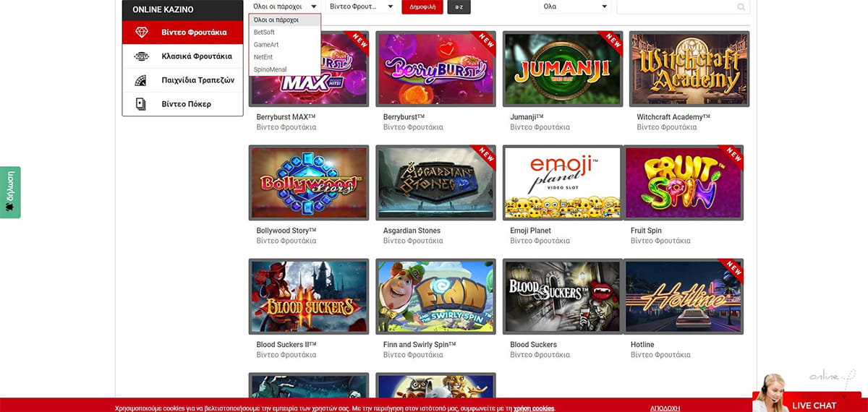Click the search magnifier icon

[x=741, y=7]
